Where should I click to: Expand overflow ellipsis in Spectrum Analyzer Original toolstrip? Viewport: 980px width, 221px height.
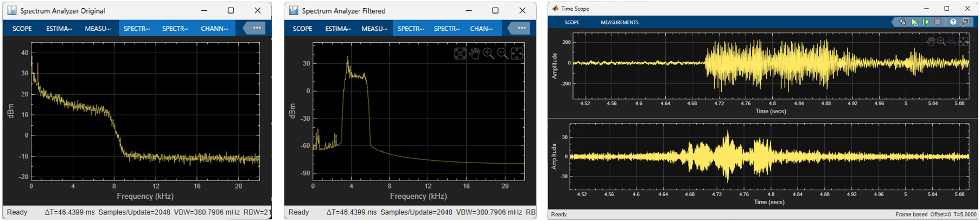click(257, 28)
